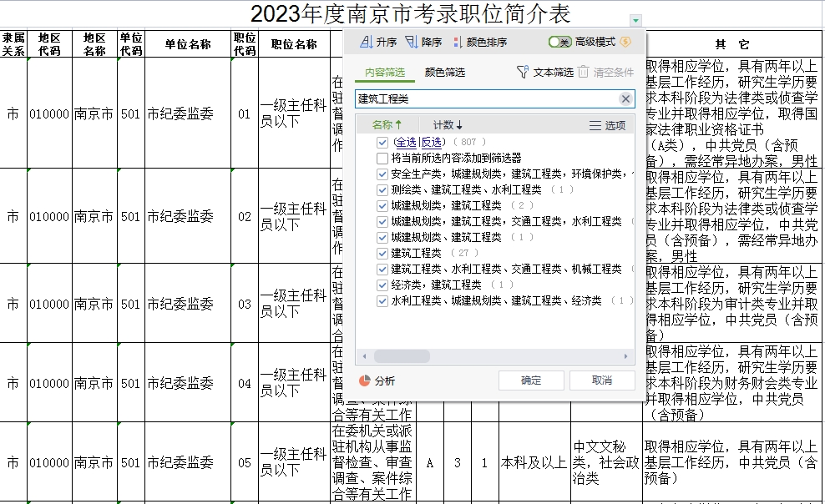Uncheck the 建筑工程类 (27) checkbox
The width and height of the screenshot is (825, 504).
pos(382,254)
